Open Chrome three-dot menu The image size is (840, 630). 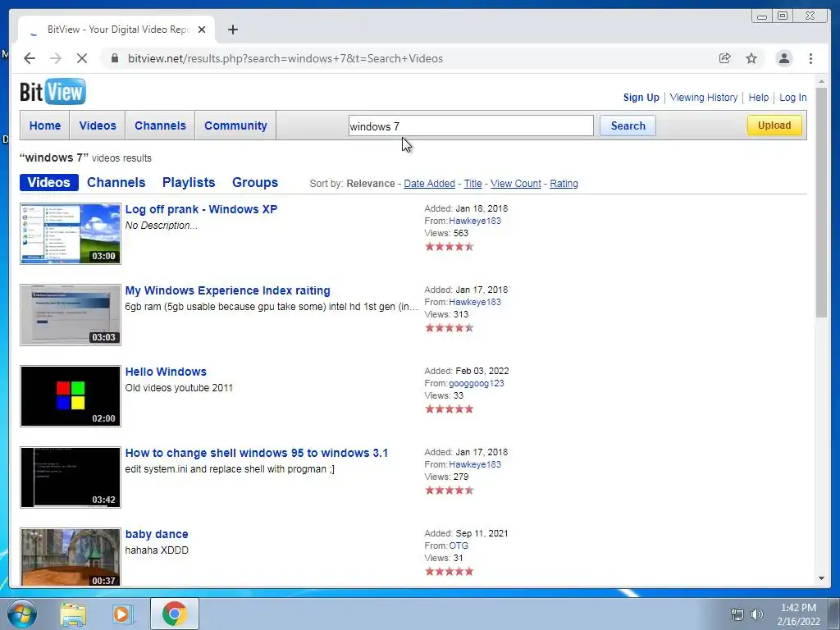pos(811,58)
